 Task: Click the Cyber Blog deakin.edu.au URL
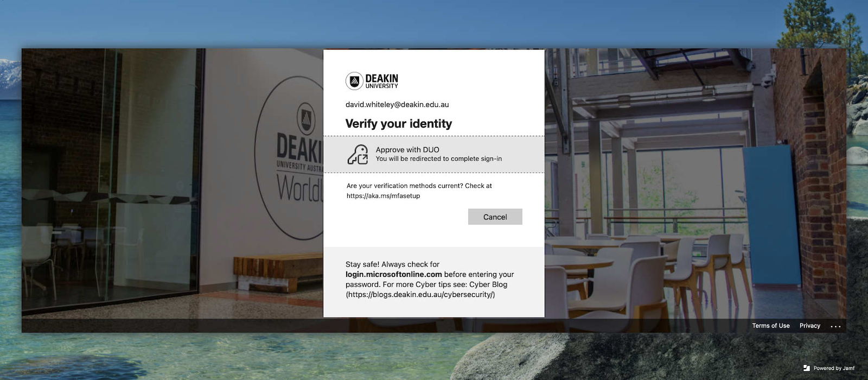tap(420, 295)
